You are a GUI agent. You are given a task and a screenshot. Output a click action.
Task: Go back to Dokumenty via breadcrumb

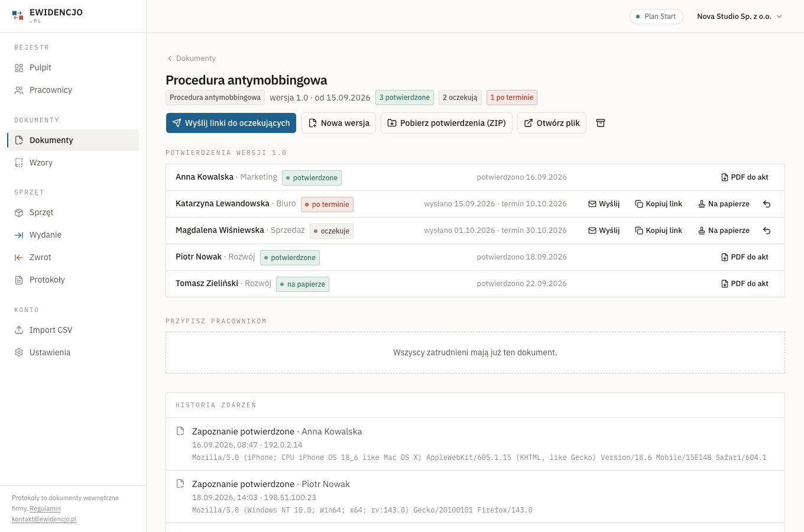[191, 59]
